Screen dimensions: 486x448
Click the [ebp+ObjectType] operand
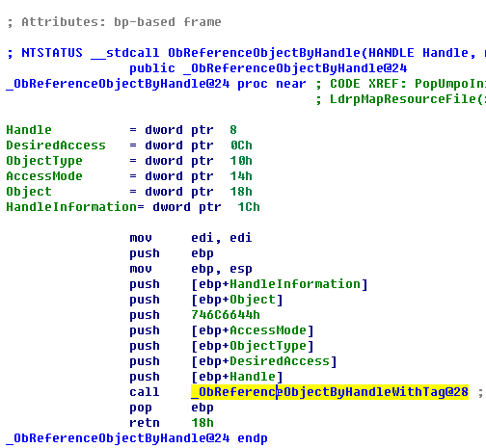[x=253, y=346]
